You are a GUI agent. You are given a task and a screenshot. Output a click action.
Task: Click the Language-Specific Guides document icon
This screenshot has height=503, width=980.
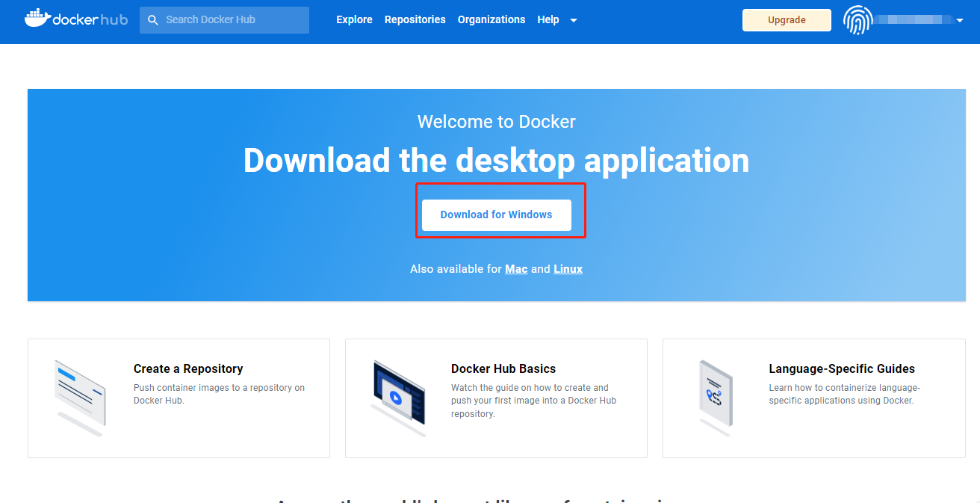click(716, 394)
